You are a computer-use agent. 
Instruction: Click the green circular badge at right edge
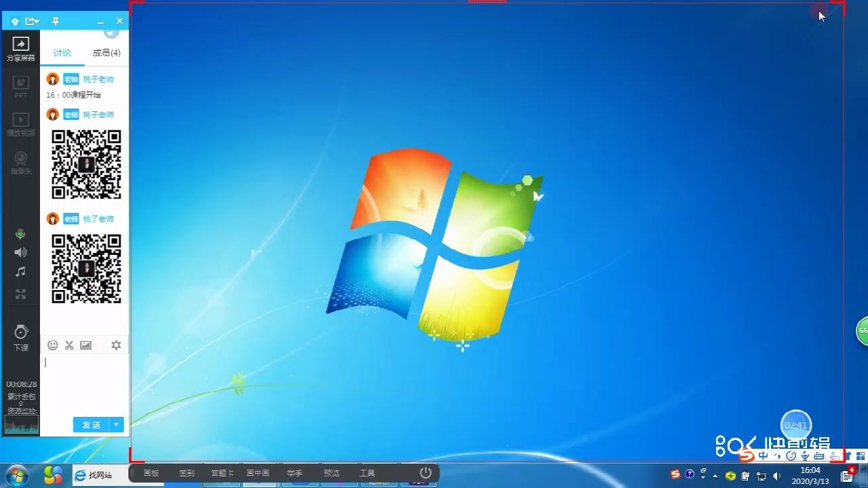point(863,331)
